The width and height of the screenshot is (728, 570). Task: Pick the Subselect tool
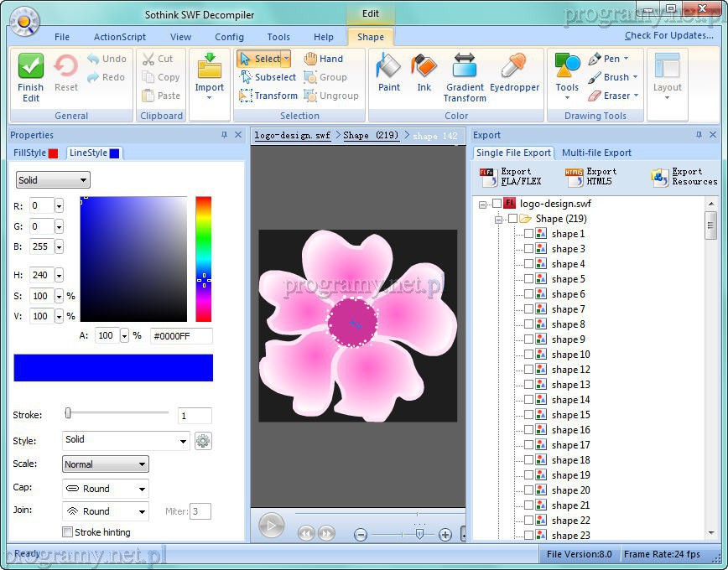point(268,77)
